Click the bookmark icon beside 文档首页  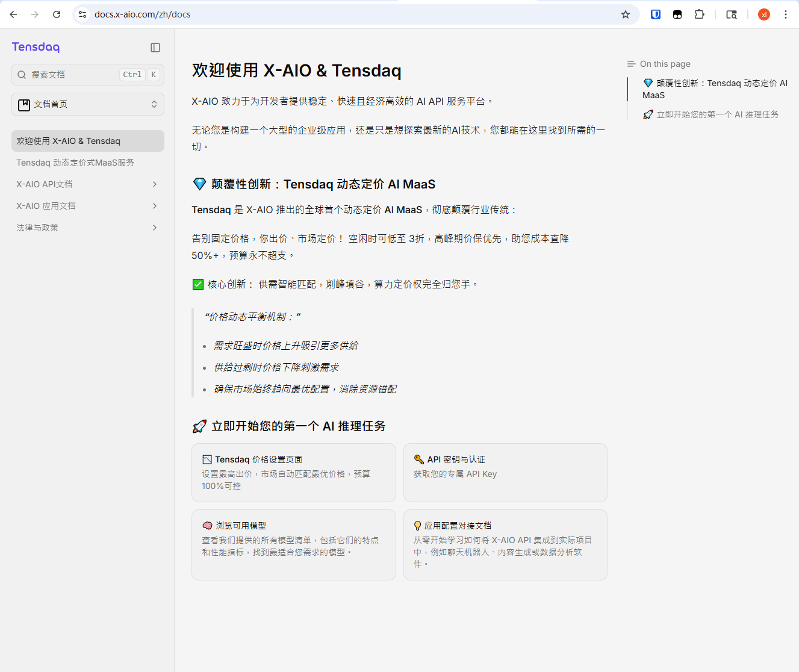[x=24, y=105]
